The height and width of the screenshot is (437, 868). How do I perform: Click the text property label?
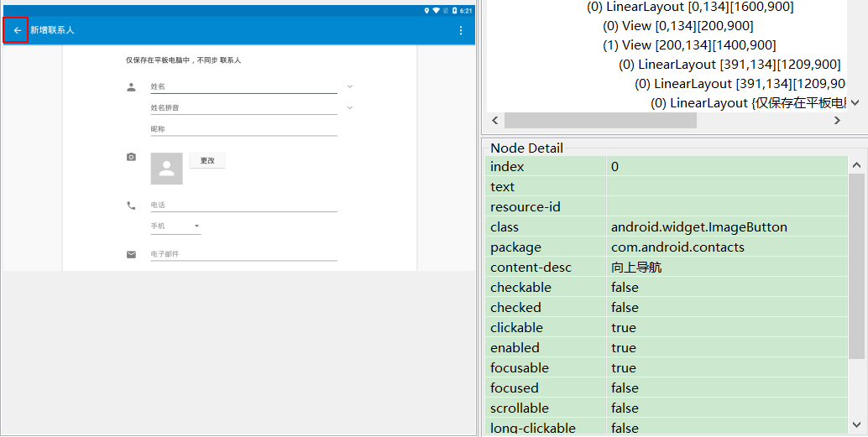tap(503, 187)
